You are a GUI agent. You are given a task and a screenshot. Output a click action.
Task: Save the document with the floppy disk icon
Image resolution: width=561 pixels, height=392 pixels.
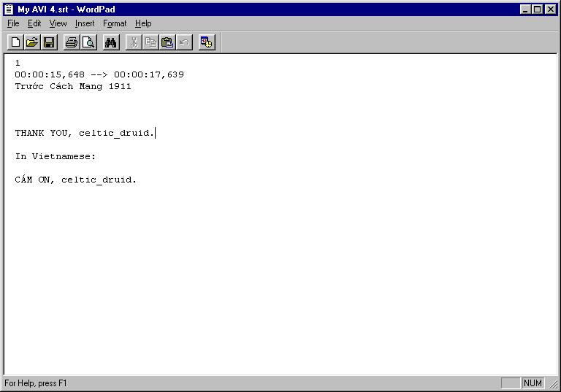tap(49, 42)
